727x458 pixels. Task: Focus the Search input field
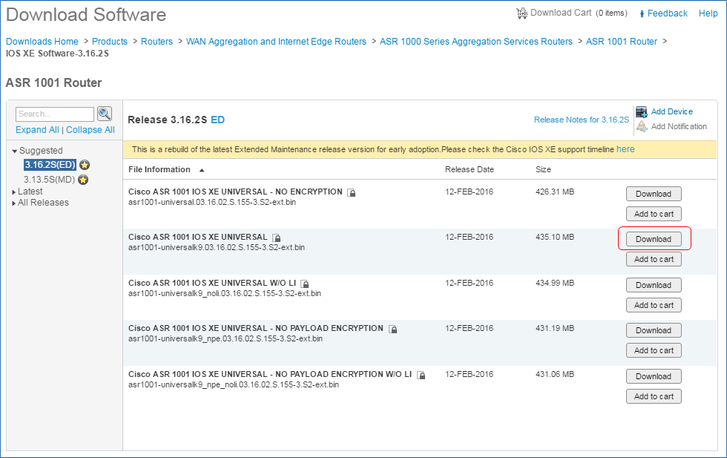(x=55, y=114)
